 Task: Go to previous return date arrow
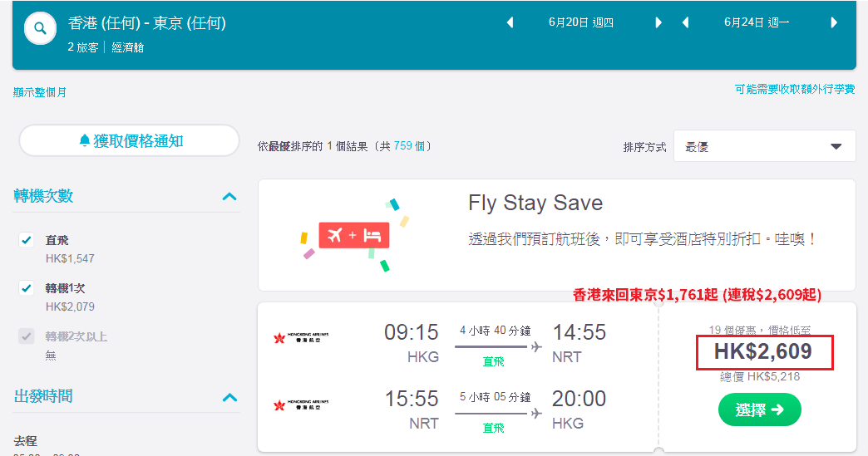tap(685, 22)
